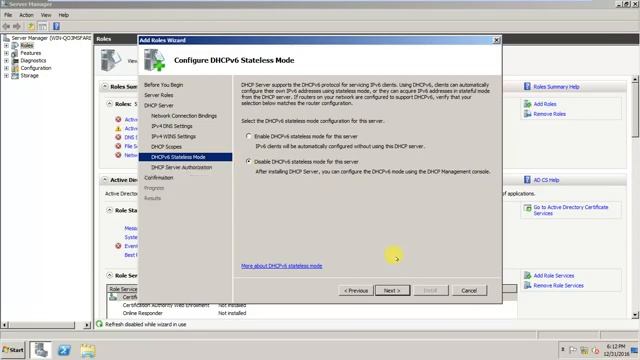Open PowerShell from the taskbar
The height and width of the screenshot is (360, 640).
[x=64, y=350]
